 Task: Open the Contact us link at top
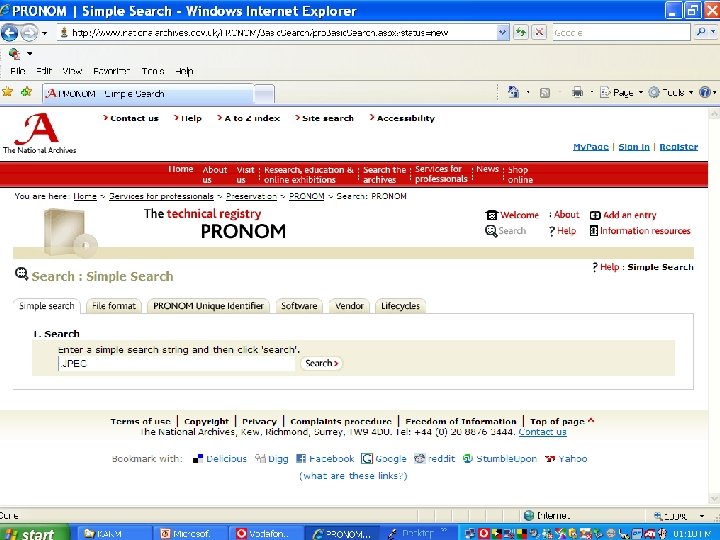[x=134, y=118]
